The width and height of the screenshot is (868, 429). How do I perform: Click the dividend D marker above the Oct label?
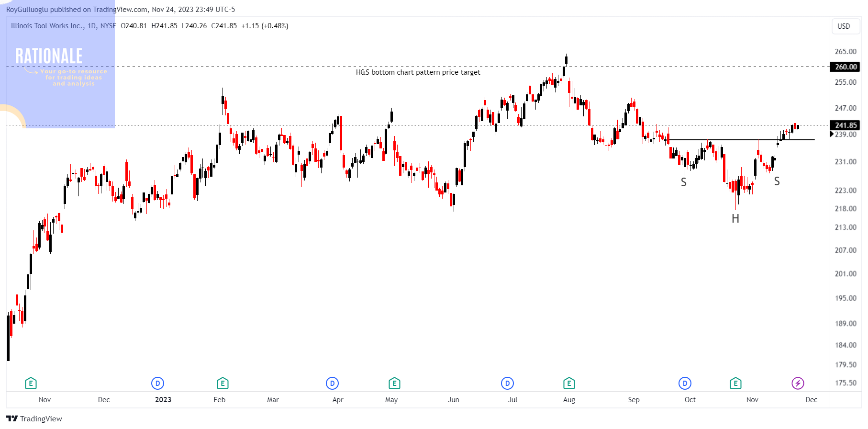point(685,384)
